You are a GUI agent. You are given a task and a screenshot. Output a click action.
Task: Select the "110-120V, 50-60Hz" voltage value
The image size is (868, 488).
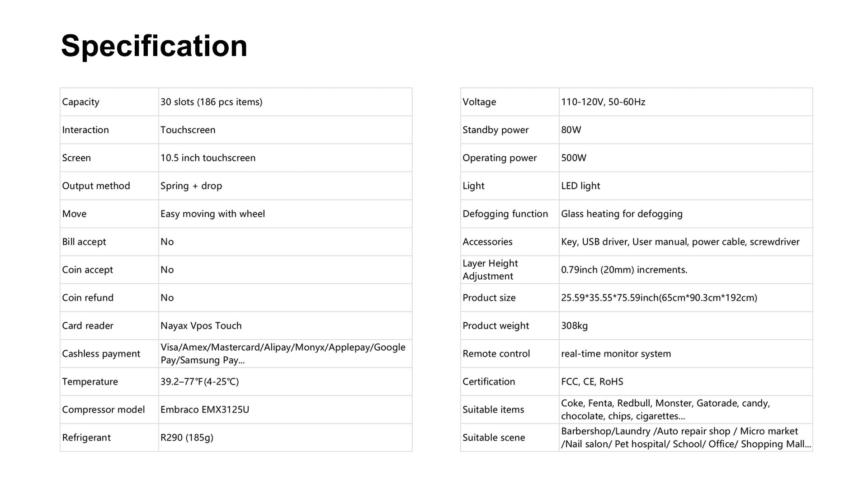point(603,102)
